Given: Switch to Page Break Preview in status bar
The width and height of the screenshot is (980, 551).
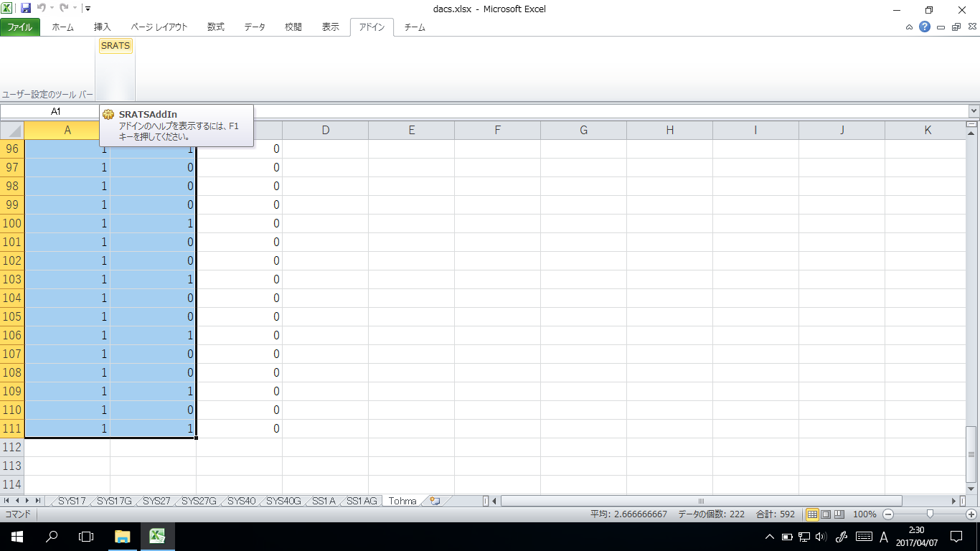Looking at the screenshot, I should tap(839, 514).
